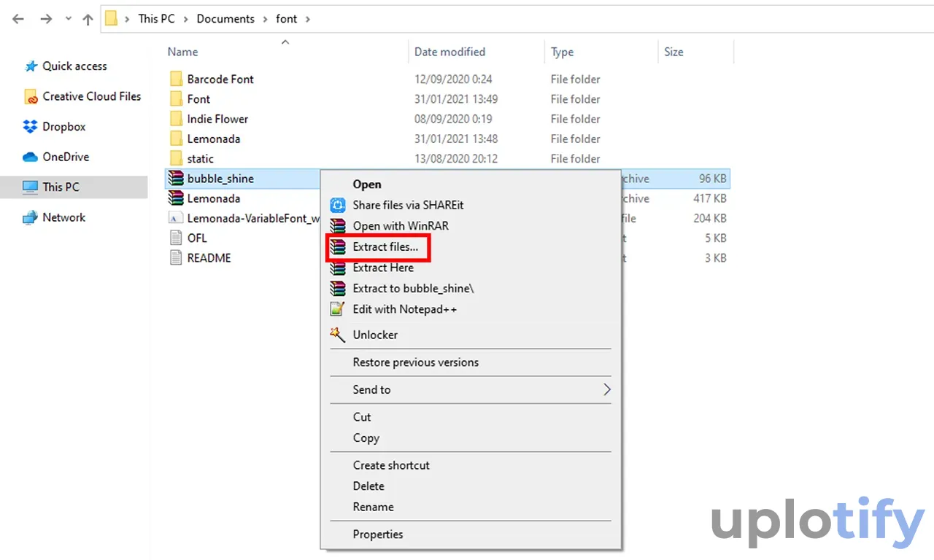Sort by Type column header
Screen dimensions: 934x560
pyautogui.click(x=562, y=52)
